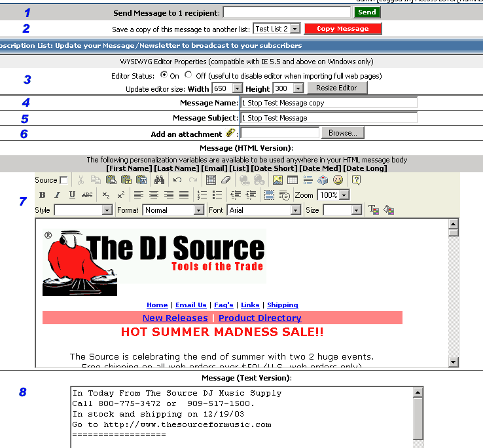This screenshot has height=448, width=483.
Task: Increase indent icon
Action: pos(251,195)
